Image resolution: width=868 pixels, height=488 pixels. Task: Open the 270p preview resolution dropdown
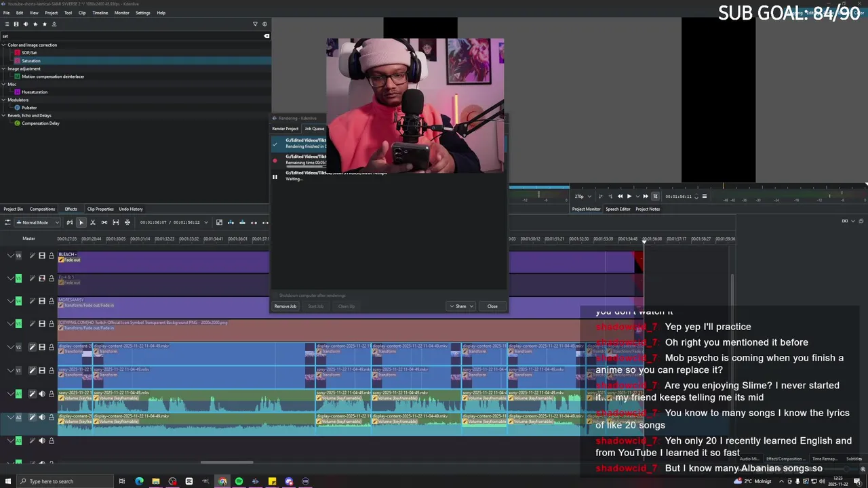(x=583, y=197)
